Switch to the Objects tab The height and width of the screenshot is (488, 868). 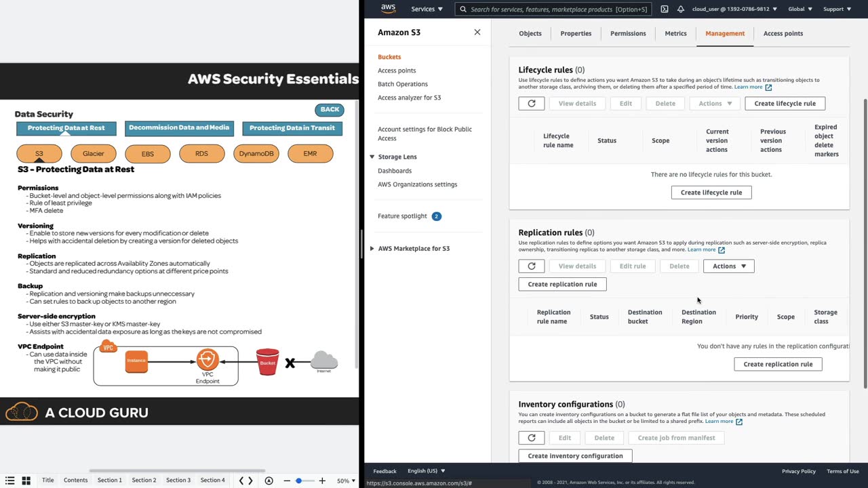[x=530, y=33]
